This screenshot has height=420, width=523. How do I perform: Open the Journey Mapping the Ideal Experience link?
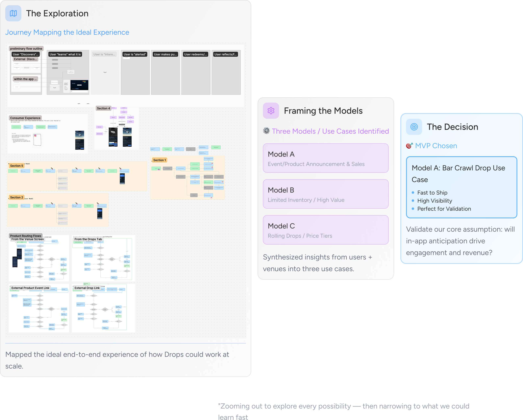coord(67,32)
